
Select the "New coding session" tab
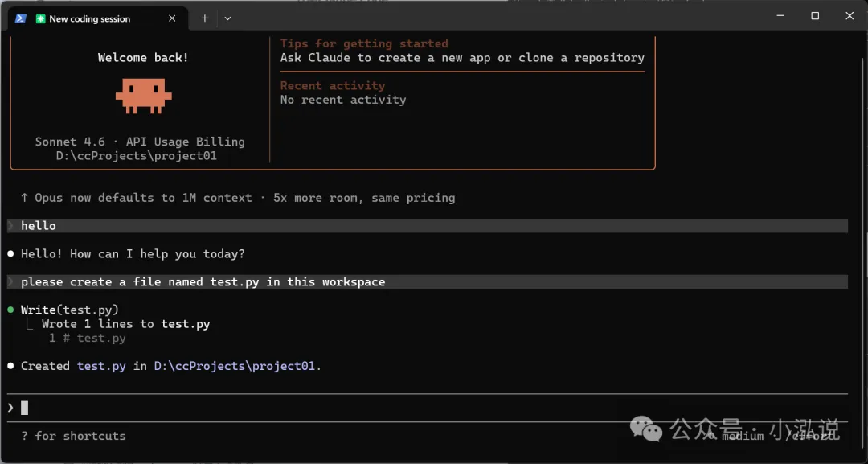click(x=90, y=18)
